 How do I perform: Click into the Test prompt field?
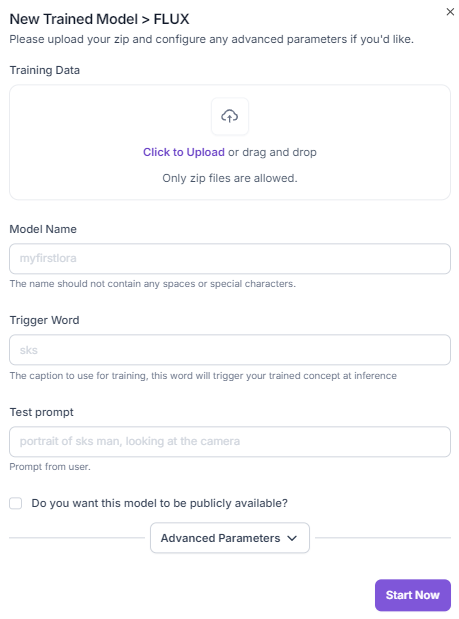point(230,441)
